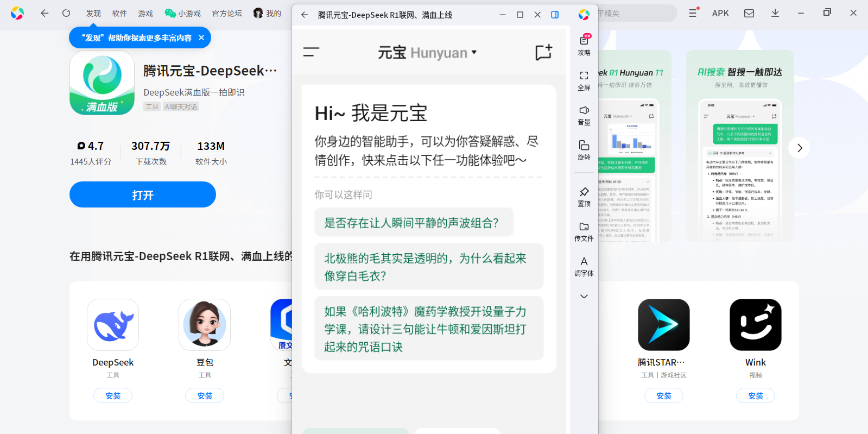This screenshot has height=434, width=868.
Task: Install the 腾讯STAR app
Action: tap(664, 395)
